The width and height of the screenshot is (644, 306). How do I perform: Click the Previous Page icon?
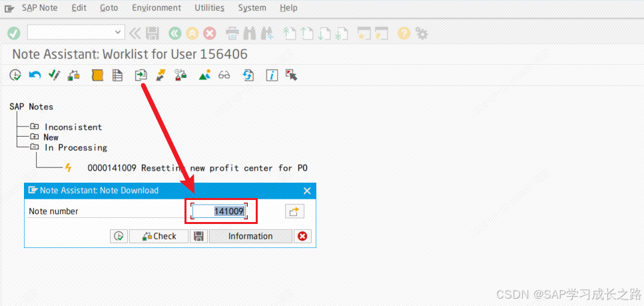pos(307,33)
